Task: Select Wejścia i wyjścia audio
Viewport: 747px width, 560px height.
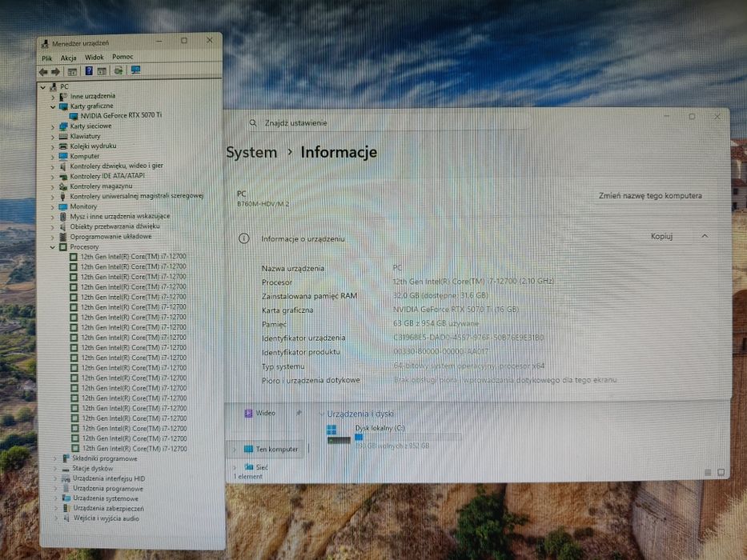Action: (106, 518)
